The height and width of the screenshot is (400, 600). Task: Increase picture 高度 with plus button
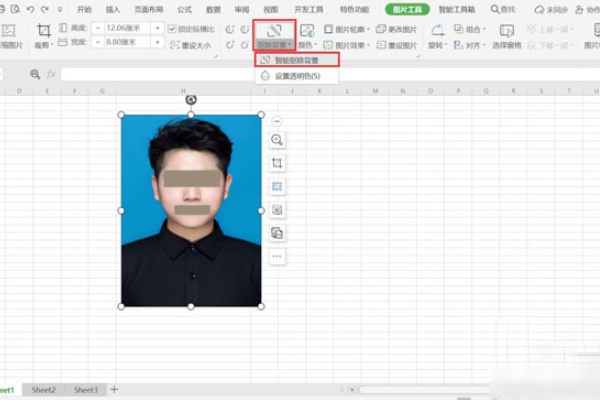(157, 28)
